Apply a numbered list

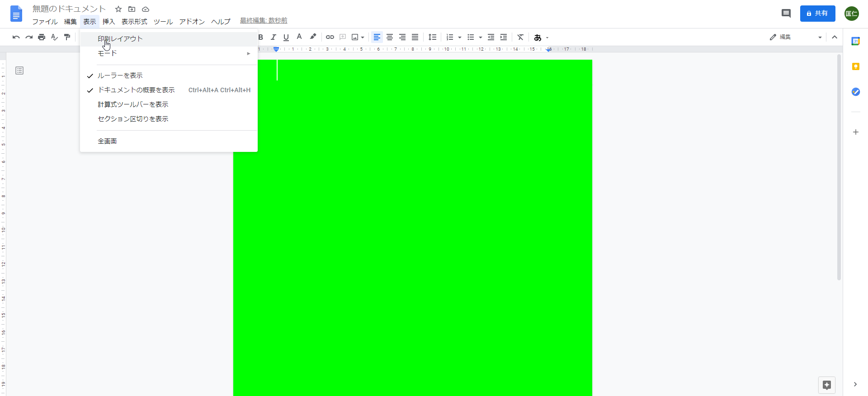450,37
